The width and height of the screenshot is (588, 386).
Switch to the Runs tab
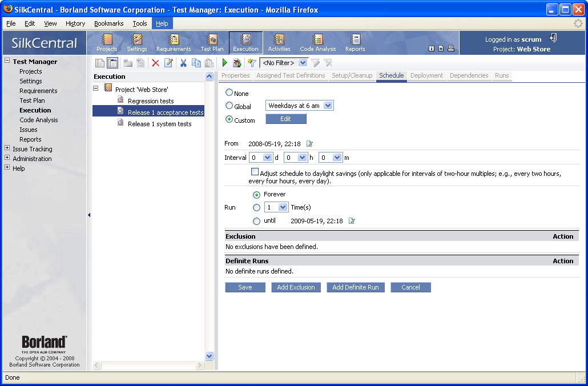click(x=502, y=75)
